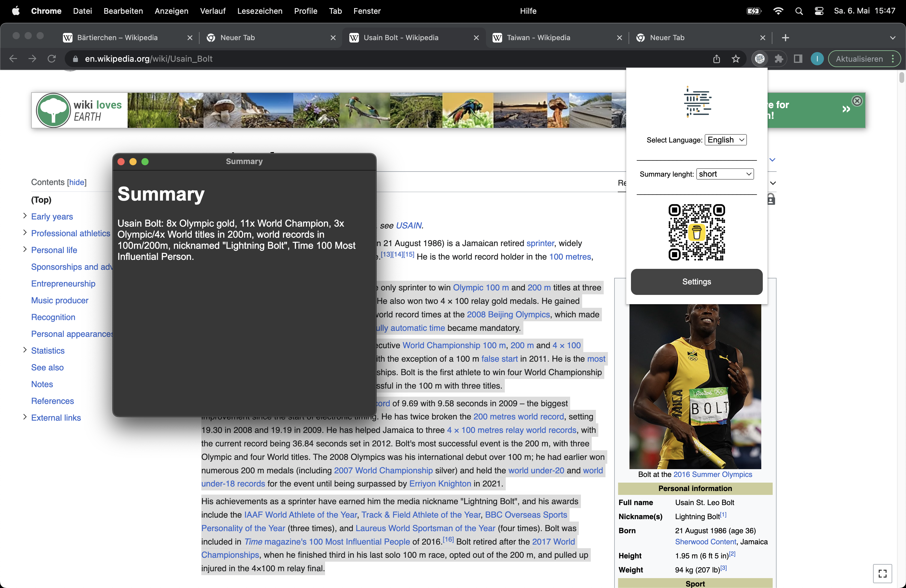The height and width of the screenshot is (588, 906).
Task: Click the banner double-arrow icon
Action: pyautogui.click(x=846, y=110)
